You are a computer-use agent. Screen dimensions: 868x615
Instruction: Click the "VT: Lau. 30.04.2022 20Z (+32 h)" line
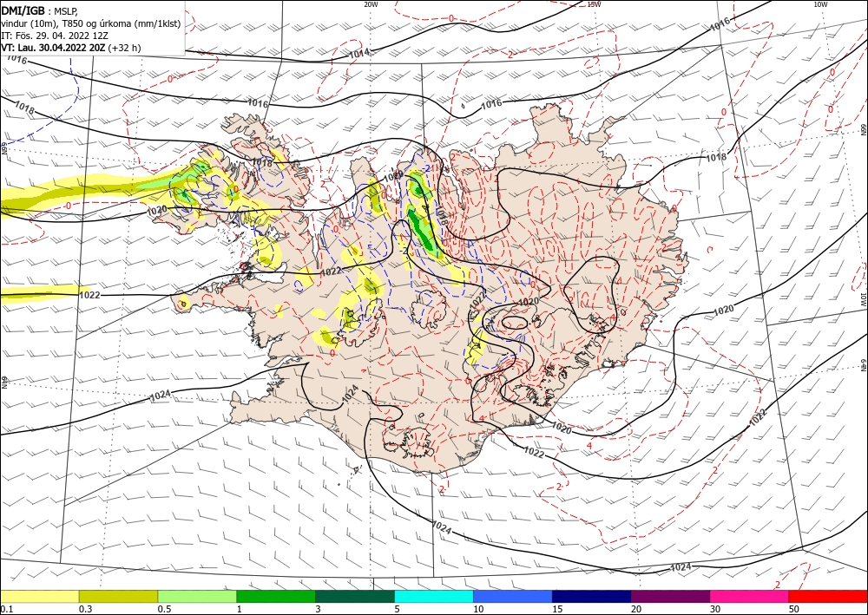(x=71, y=48)
